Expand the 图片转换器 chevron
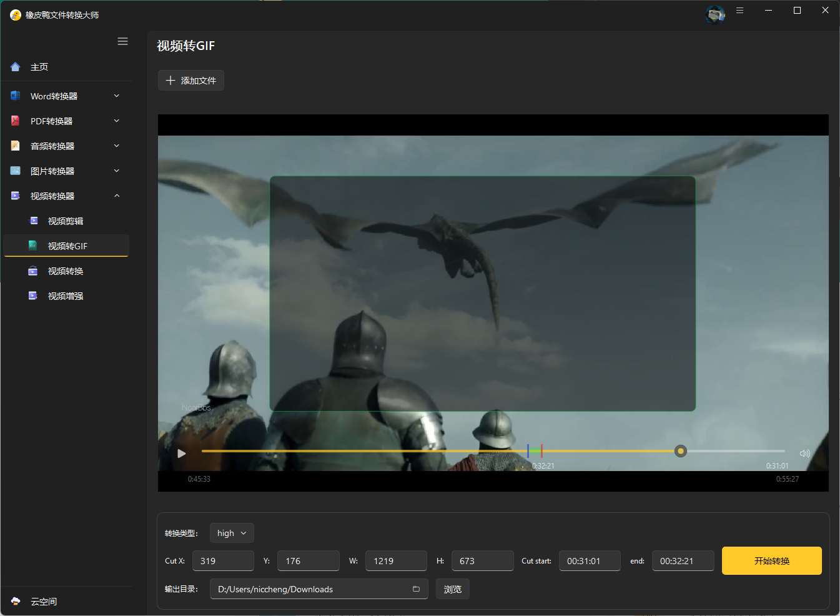The width and height of the screenshot is (840, 616). click(117, 171)
